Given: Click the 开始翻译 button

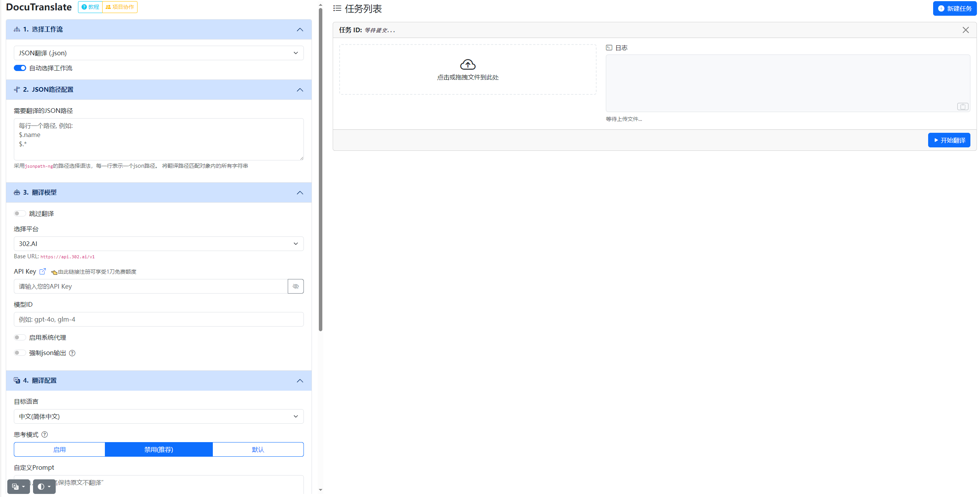Looking at the screenshot, I should [949, 140].
